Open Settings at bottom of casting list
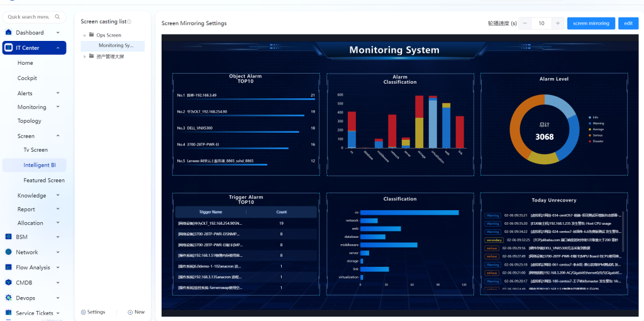Image resolution: width=644 pixels, height=321 pixels. (x=93, y=312)
